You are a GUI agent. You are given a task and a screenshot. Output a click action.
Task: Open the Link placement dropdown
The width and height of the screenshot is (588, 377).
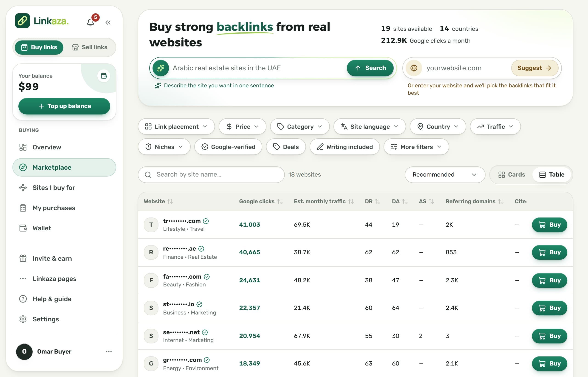pos(176,127)
